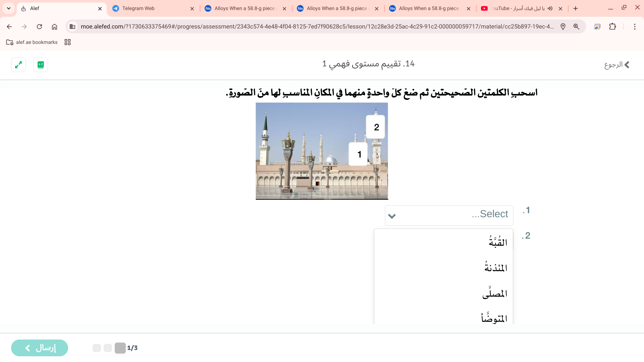Click the current question progress indicator square
The image size is (644, 362).
(120, 348)
